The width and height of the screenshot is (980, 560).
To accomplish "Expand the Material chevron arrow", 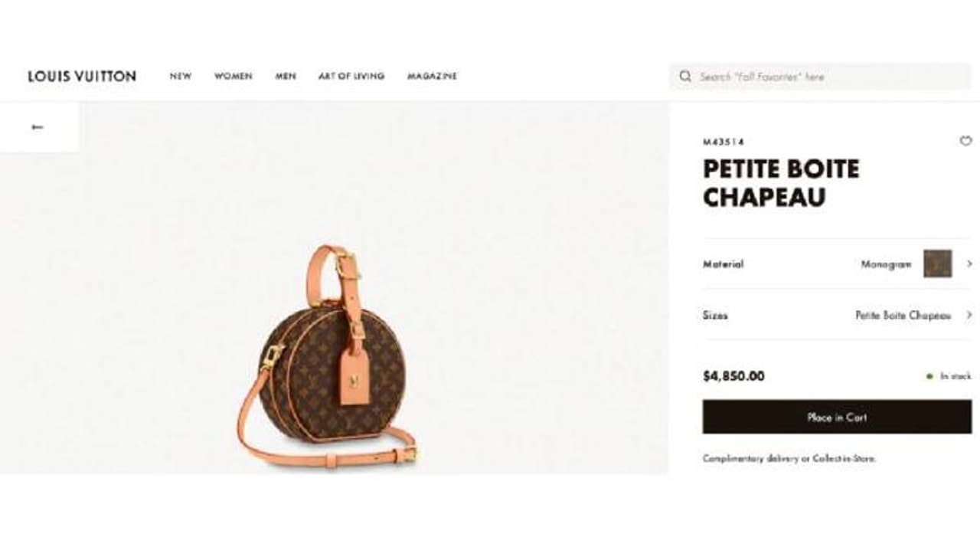I will 969,264.
